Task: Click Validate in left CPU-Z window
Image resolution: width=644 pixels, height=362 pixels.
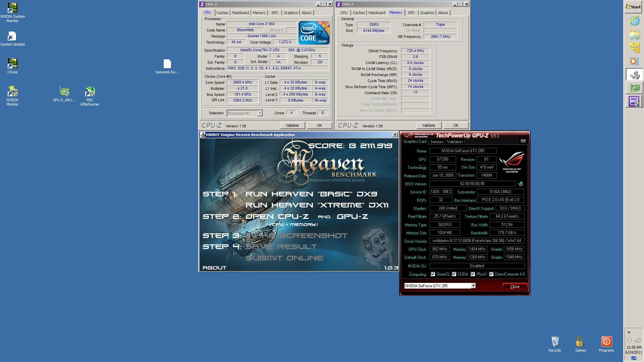Action: coord(292,125)
